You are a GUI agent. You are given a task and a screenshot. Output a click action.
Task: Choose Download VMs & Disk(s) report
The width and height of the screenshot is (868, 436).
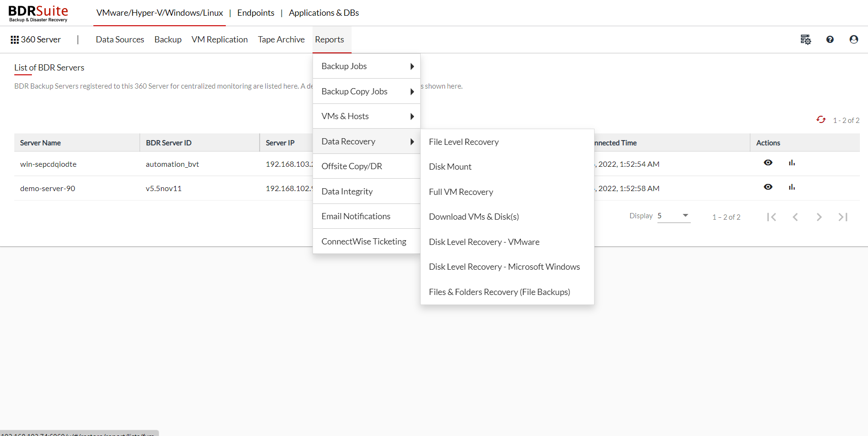507,217
